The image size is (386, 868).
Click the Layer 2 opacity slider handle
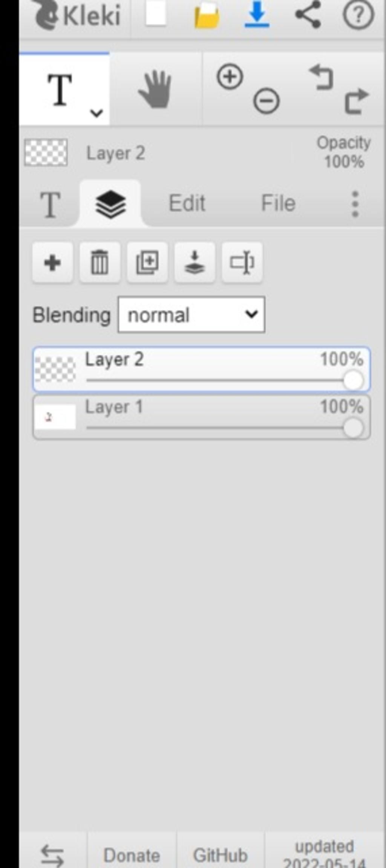[353, 380]
